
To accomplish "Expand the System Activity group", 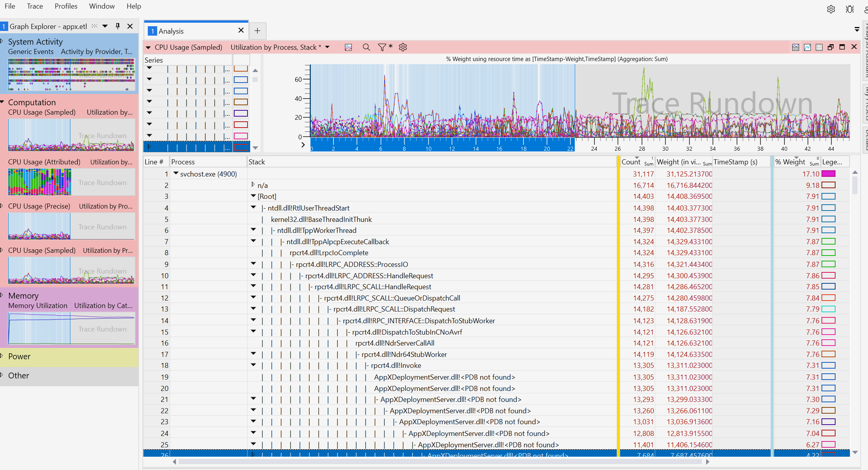I will (x=2, y=41).
